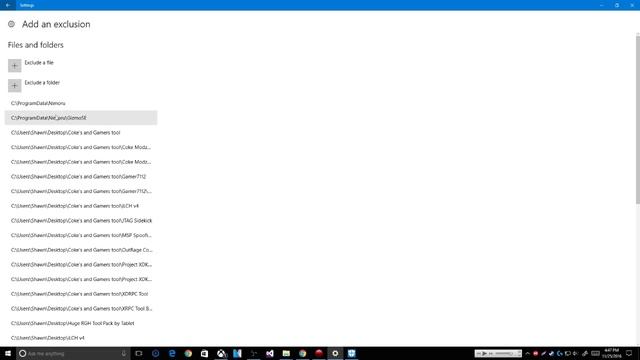Click the clock showing 4:47 PM
This screenshot has width=640, height=360.
612,353
